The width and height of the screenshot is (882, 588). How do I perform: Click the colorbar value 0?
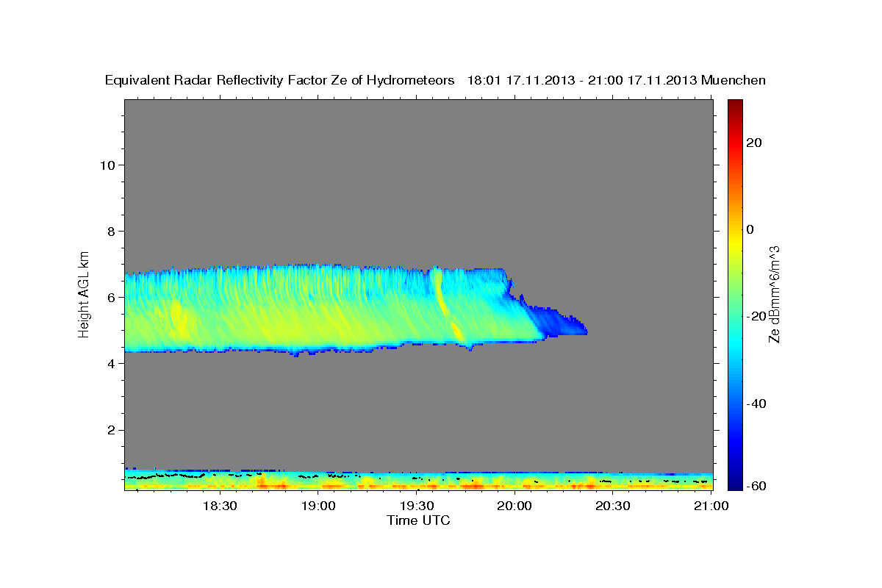coord(750,229)
